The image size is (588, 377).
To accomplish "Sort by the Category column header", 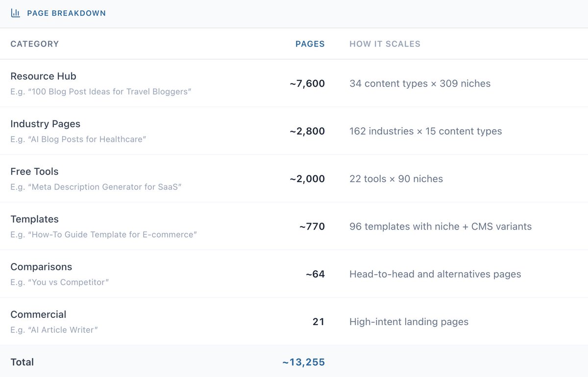I will coord(34,44).
